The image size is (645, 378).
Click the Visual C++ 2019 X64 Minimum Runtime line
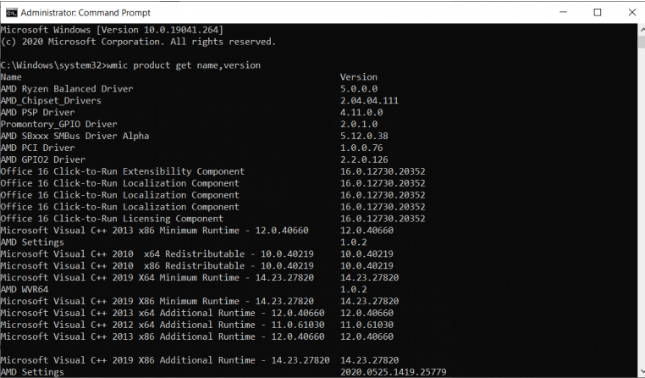pos(157,278)
